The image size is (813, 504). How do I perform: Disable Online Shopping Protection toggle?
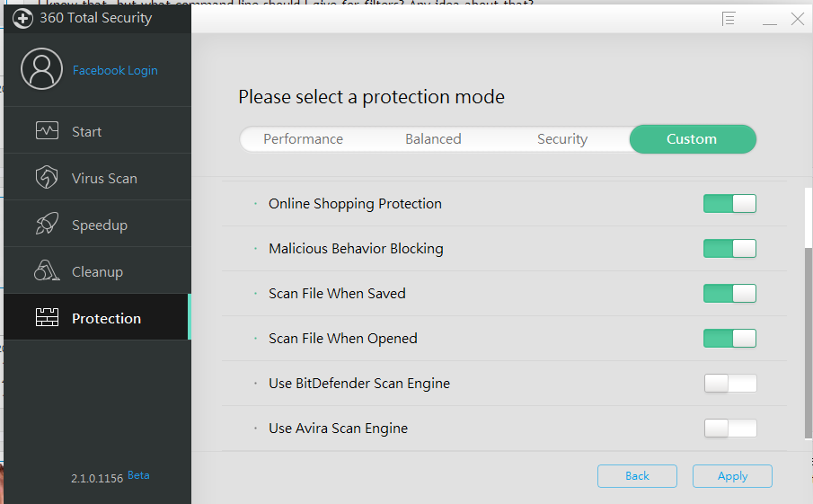pyautogui.click(x=729, y=204)
